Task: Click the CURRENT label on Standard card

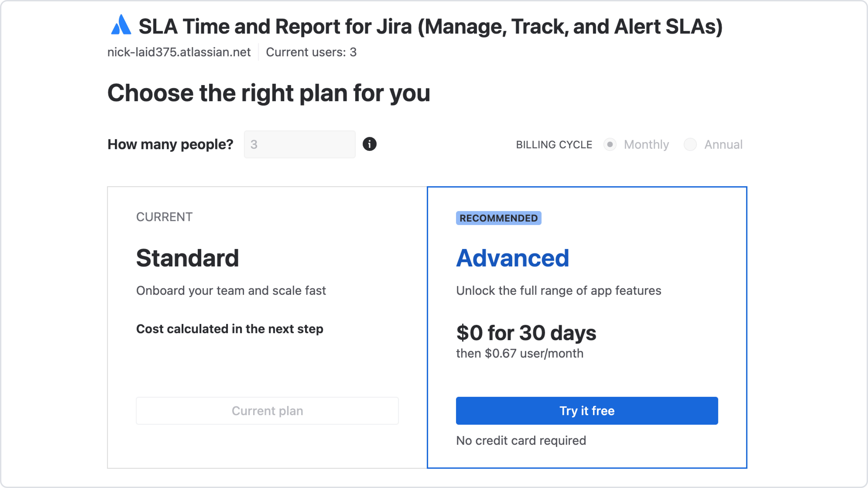Action: point(164,217)
